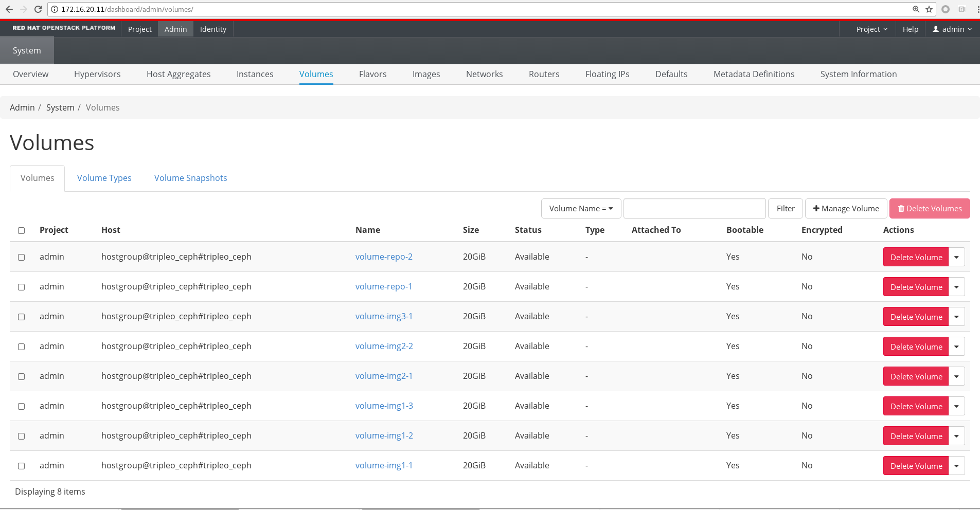
Task: Check the box for volume-repo-2
Action: [x=22, y=257]
